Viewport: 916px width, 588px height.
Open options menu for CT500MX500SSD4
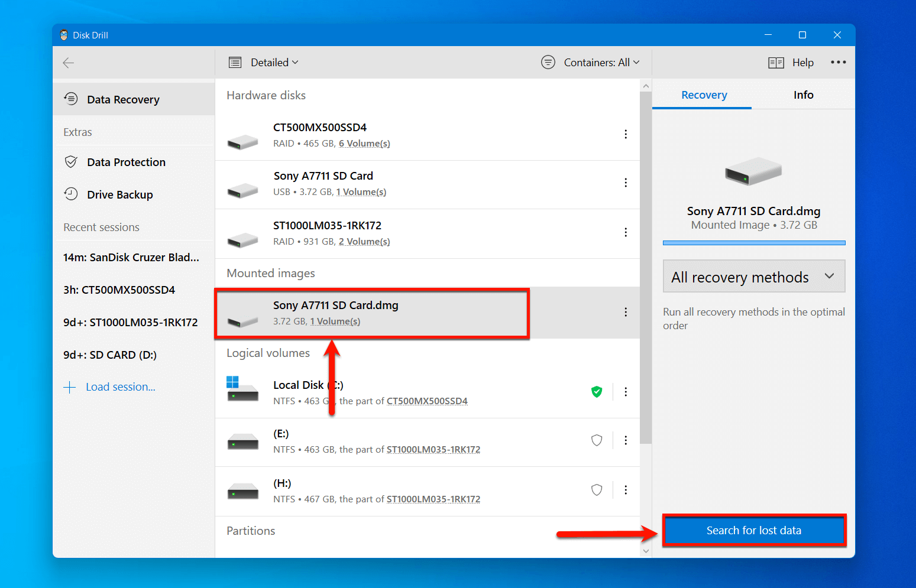tap(626, 134)
